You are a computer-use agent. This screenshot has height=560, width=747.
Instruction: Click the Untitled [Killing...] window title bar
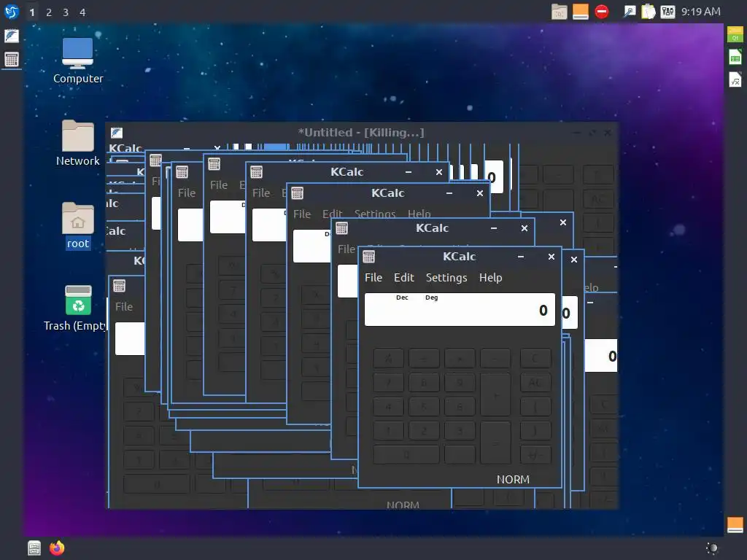click(360, 133)
